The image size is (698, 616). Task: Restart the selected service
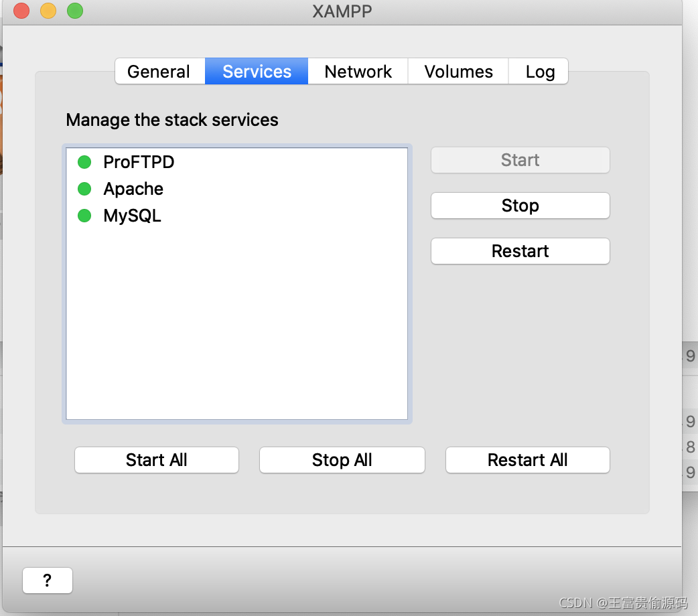coord(520,251)
